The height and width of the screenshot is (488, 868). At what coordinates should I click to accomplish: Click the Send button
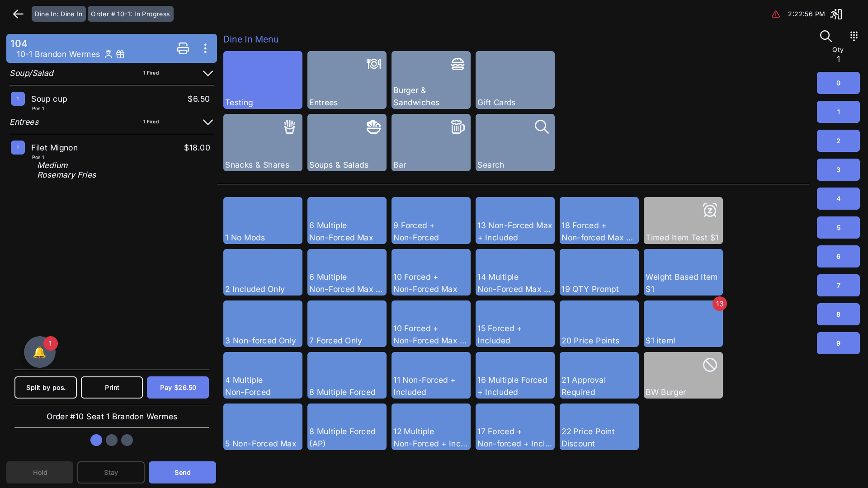click(x=182, y=472)
